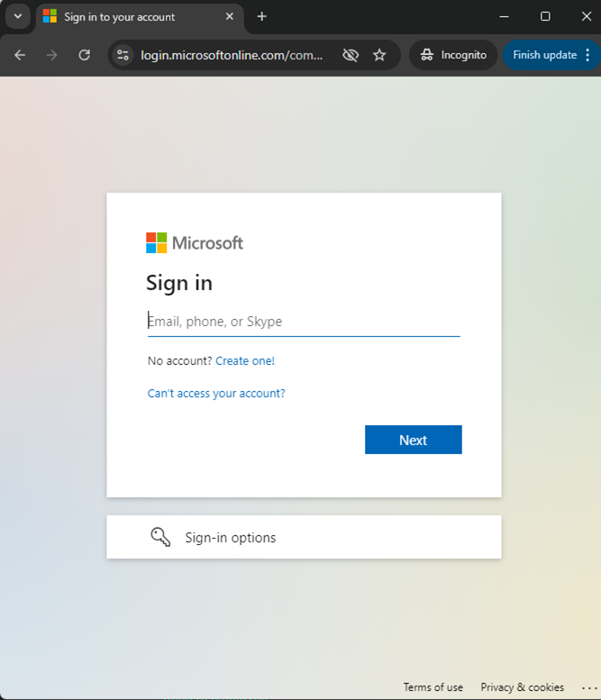601x700 pixels.
Task: Open 'Can't access your account?' link
Action: coord(216,394)
